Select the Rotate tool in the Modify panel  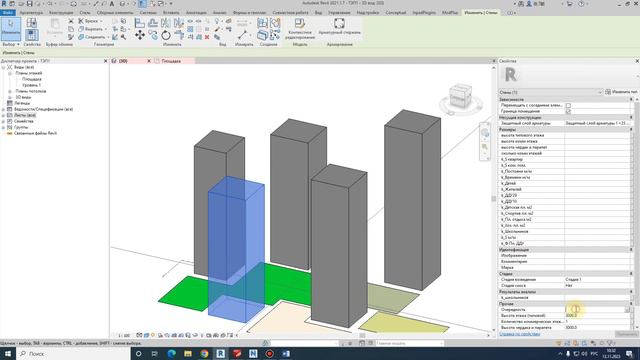pyautogui.click(x=166, y=35)
